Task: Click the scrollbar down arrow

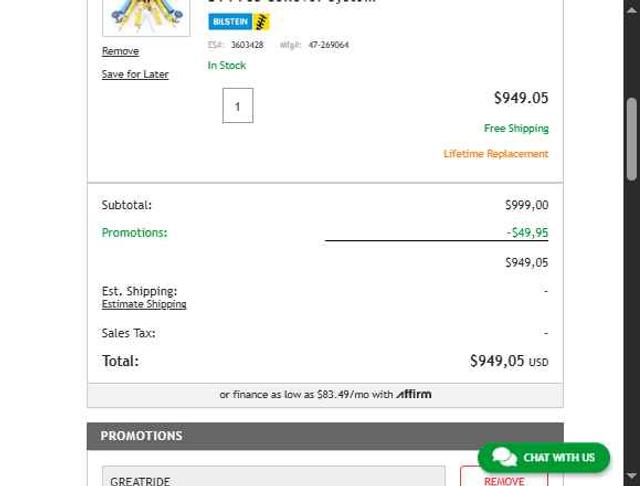Action: click(631, 477)
